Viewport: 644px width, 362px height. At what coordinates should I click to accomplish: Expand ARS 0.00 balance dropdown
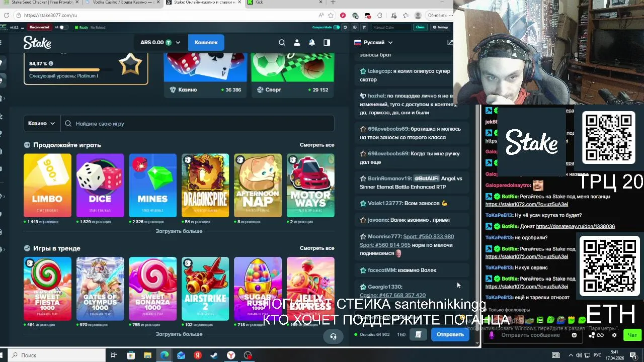(x=160, y=43)
